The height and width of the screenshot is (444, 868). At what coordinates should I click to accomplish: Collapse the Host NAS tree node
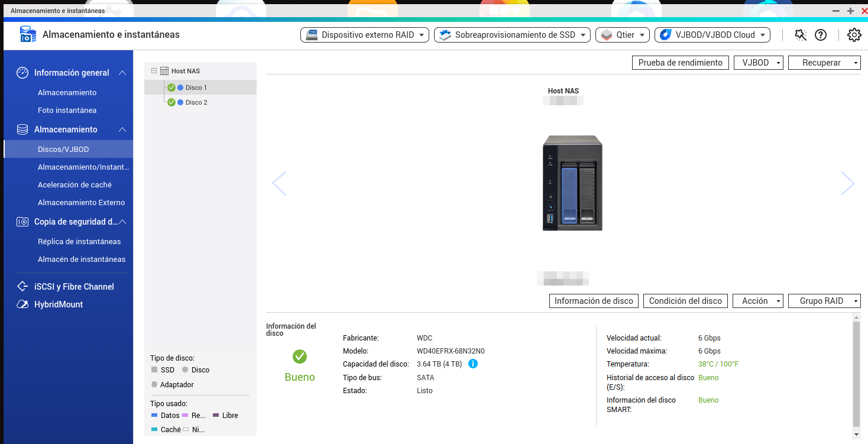point(154,71)
